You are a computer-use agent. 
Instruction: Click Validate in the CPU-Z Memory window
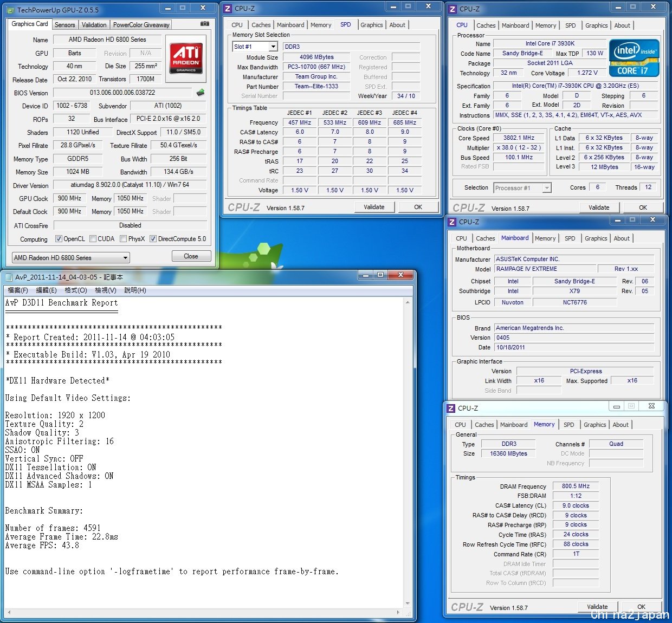(597, 607)
